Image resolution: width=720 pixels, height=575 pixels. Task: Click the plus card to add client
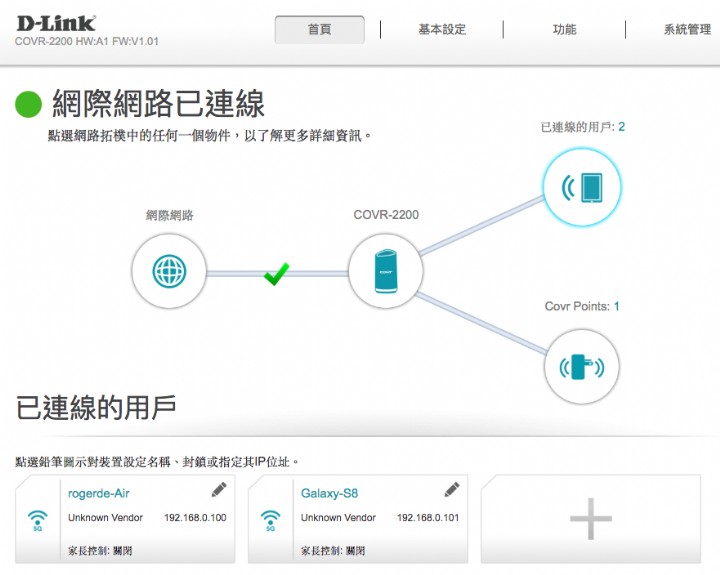point(590,519)
